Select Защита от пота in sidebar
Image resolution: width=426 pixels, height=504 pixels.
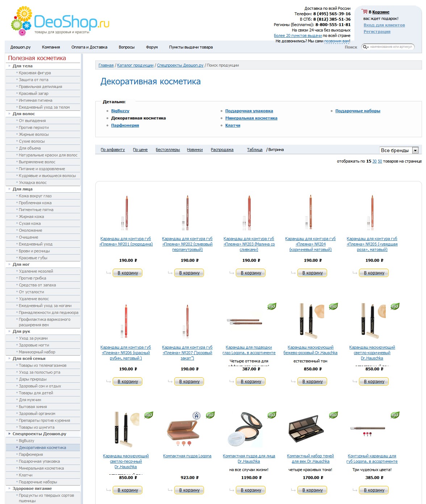tap(33, 80)
